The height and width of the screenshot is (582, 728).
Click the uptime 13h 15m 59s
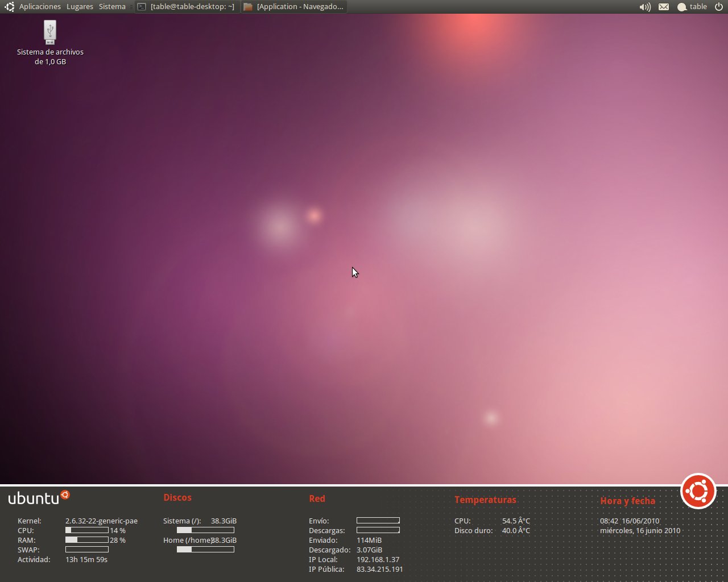86,559
